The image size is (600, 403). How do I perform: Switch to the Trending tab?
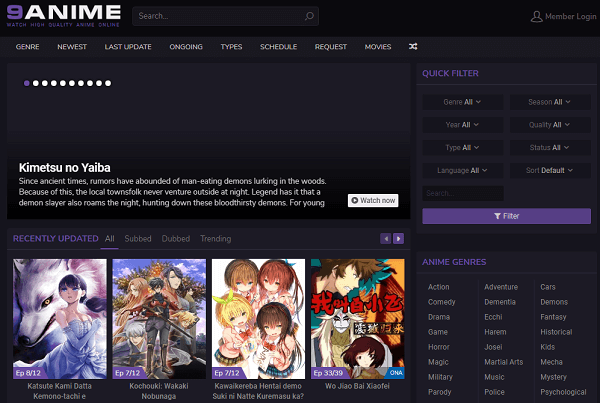215,239
